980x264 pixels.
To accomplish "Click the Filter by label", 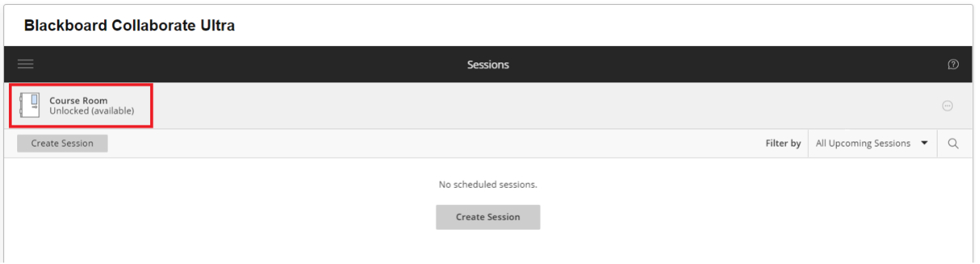I will [x=783, y=143].
